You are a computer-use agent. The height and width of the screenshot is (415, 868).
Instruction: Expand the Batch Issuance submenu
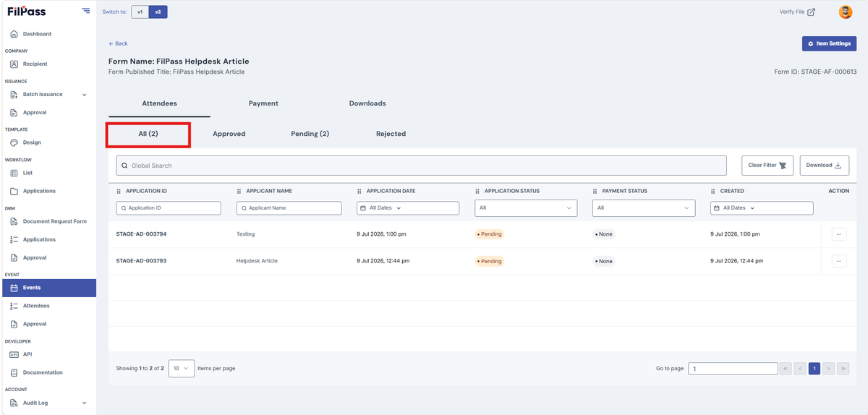(x=84, y=95)
